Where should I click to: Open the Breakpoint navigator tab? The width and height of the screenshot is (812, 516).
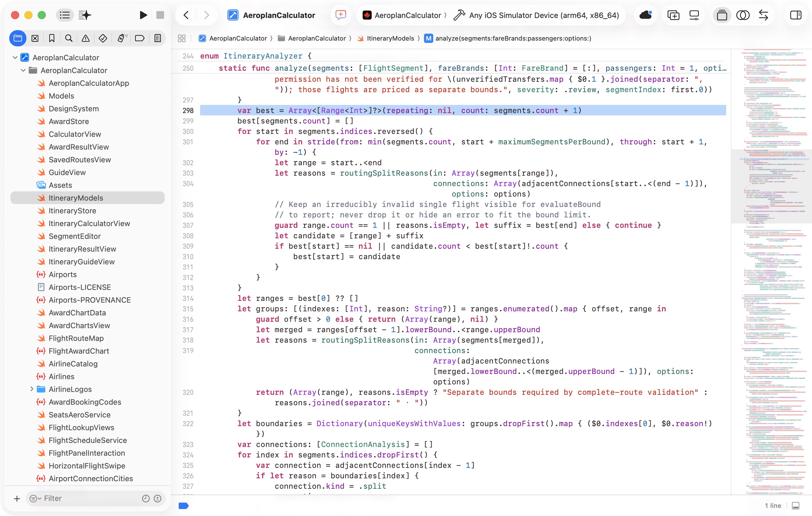[139, 39]
